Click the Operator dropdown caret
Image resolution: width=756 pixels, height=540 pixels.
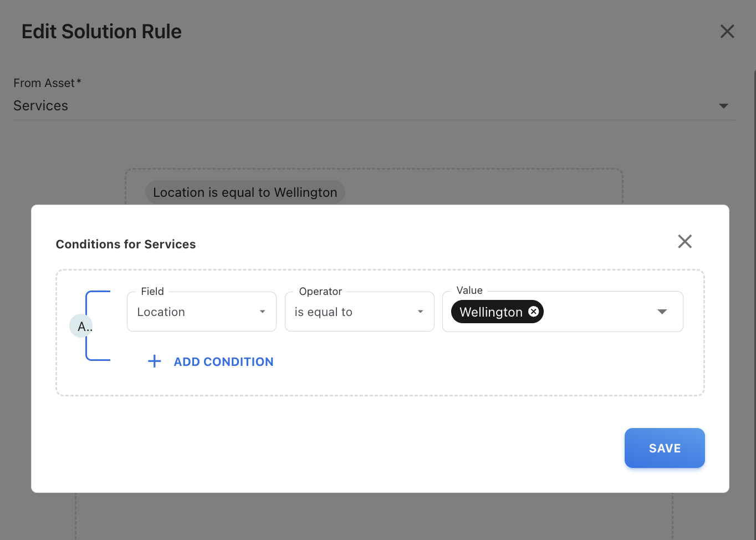420,312
